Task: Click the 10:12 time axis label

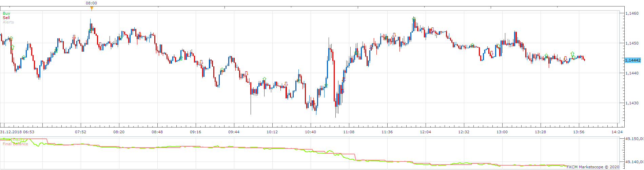Action: click(x=272, y=132)
